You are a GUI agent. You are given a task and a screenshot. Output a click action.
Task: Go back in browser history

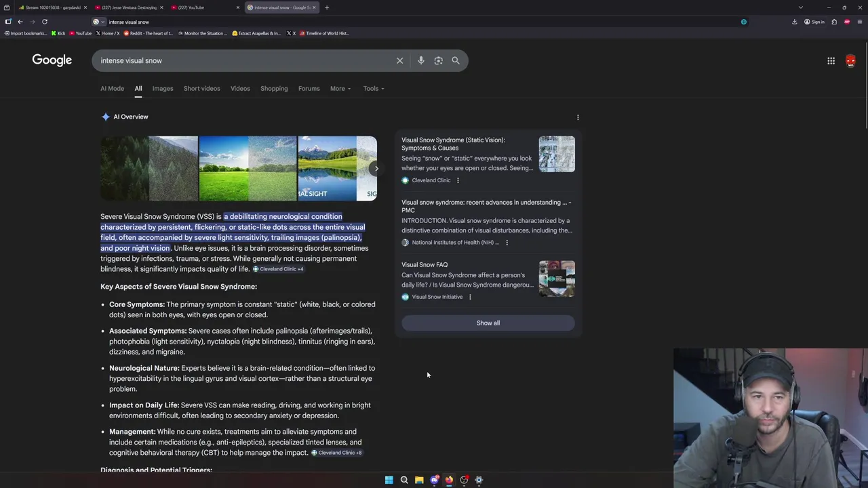click(x=20, y=22)
